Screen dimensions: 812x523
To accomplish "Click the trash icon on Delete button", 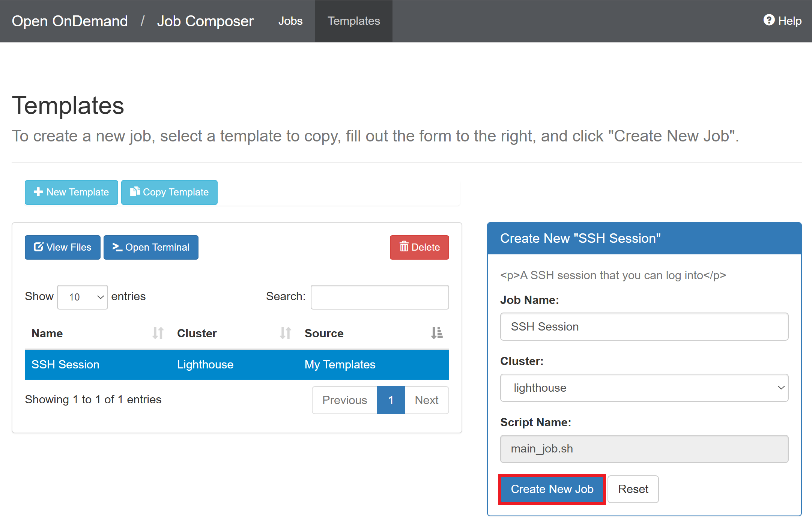I will pyautogui.click(x=404, y=247).
